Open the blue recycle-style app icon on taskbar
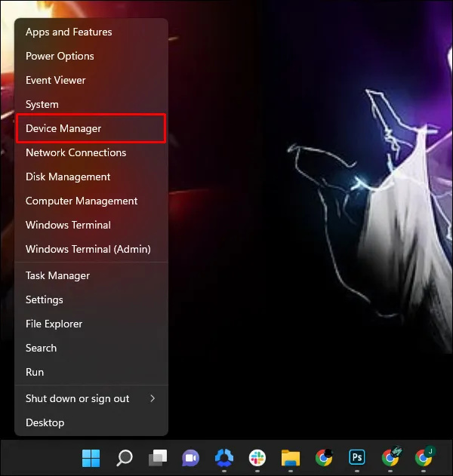Screen dimensions: 453x476 click(x=224, y=458)
